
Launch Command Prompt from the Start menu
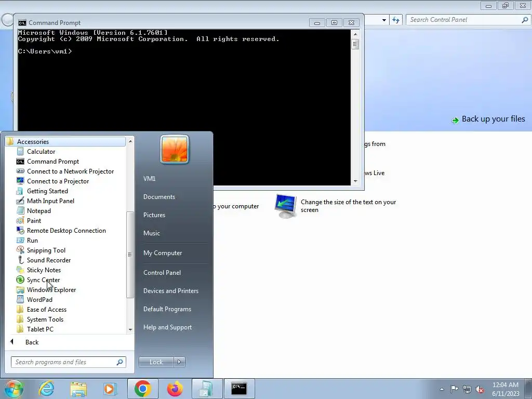52,162
